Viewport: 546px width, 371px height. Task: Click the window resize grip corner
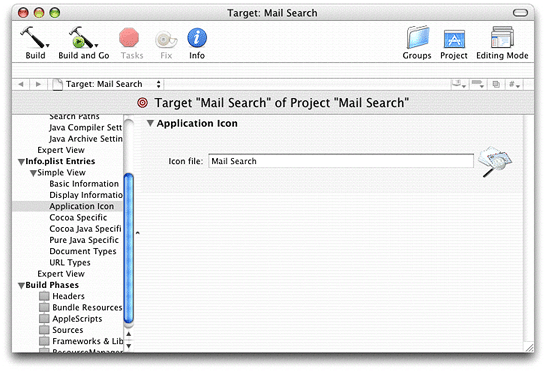[529, 347]
